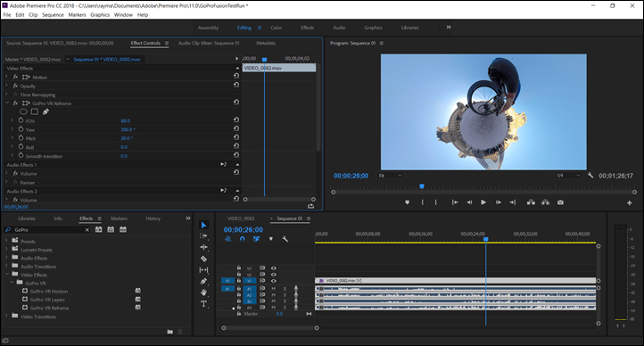Open the History panel tab

tap(153, 218)
